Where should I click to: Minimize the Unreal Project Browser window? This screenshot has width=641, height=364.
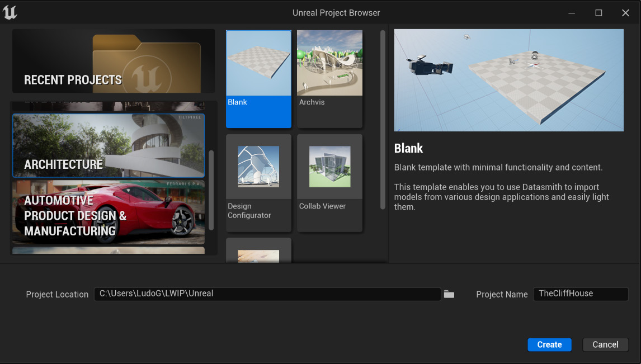click(x=572, y=13)
